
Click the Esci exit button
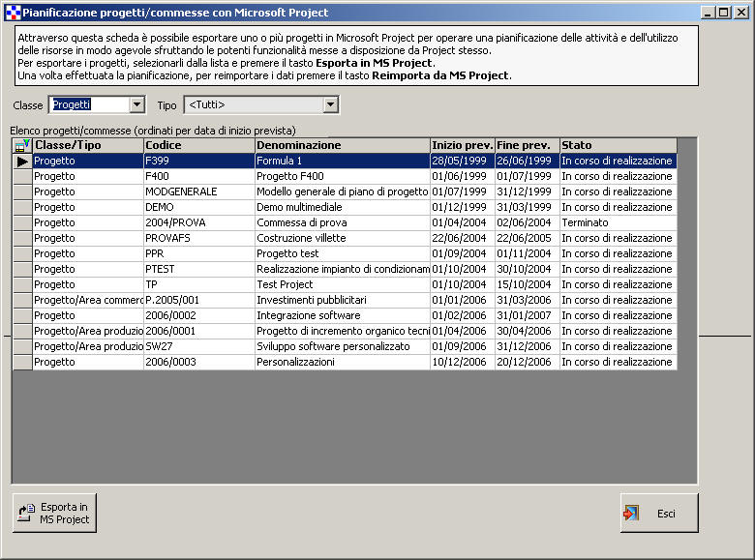(658, 513)
